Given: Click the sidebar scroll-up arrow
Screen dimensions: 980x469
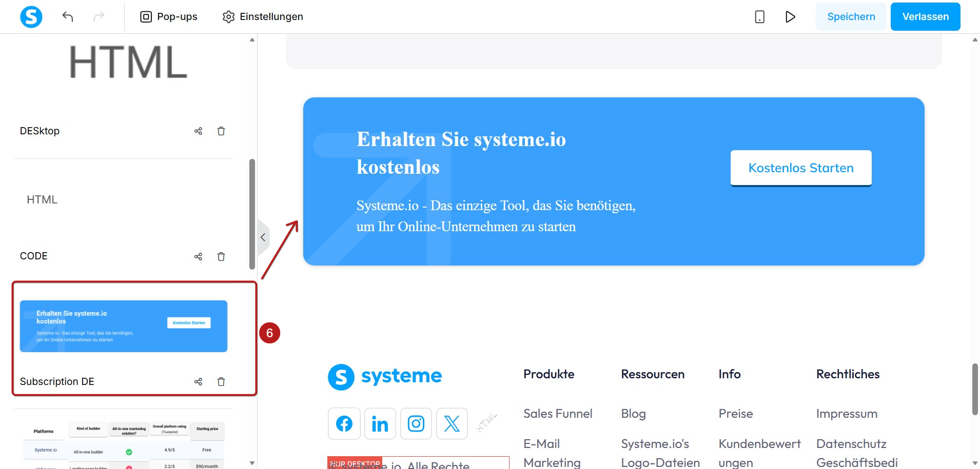Looking at the screenshot, I should coord(252,39).
